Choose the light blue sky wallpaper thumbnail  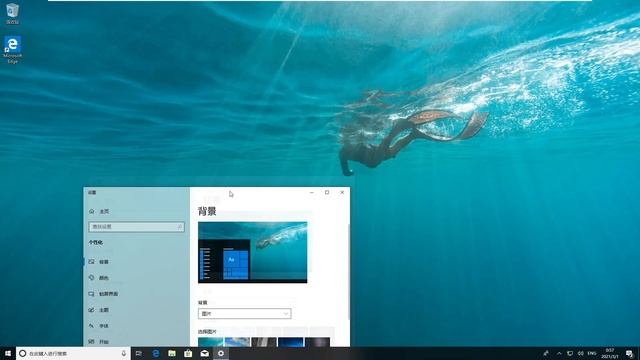[237, 342]
